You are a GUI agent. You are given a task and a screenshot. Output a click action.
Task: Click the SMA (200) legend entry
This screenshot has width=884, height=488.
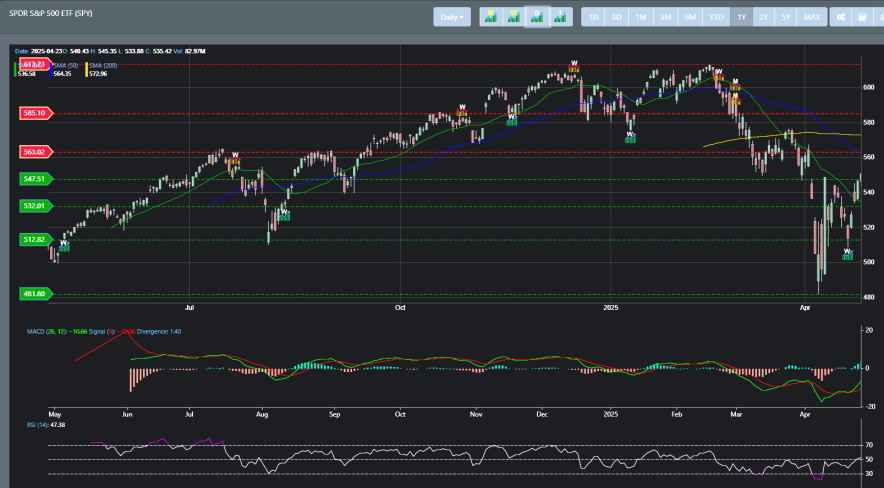[x=103, y=66]
